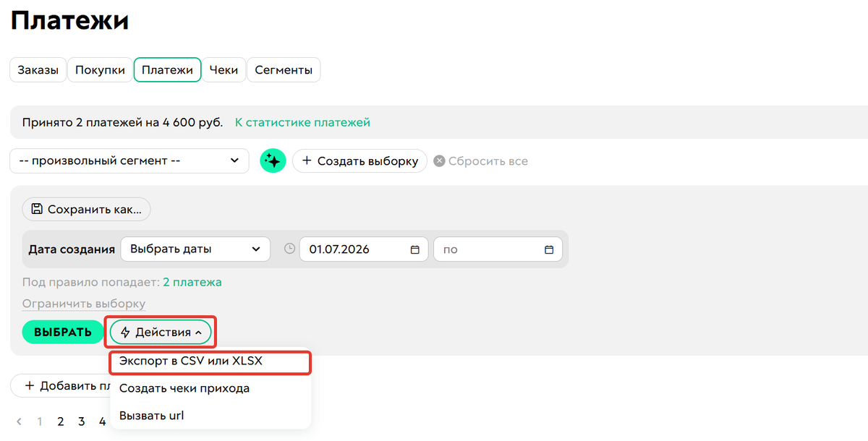Screen dimensions: 868x441
Task: Click the green ВЫБРАТЬ button
Action: (64, 333)
